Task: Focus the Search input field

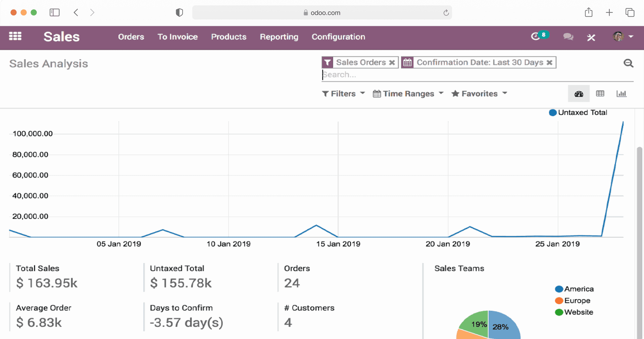Action: coord(477,75)
